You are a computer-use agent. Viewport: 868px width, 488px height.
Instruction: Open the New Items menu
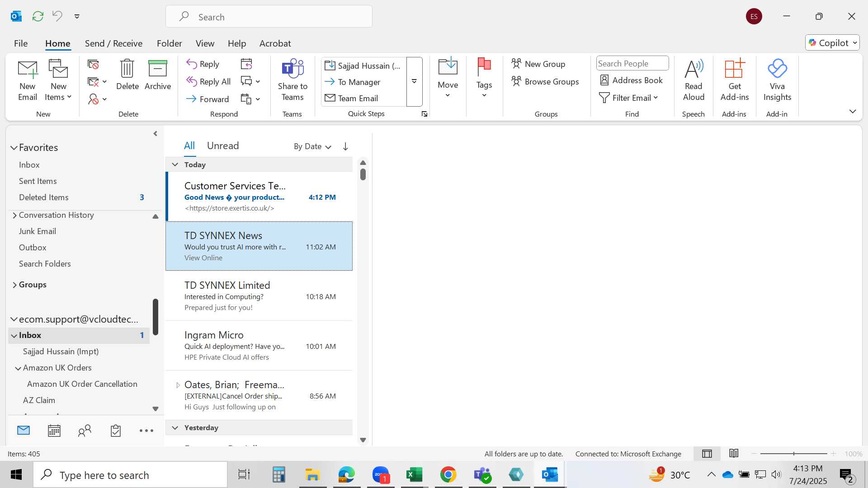58,80
